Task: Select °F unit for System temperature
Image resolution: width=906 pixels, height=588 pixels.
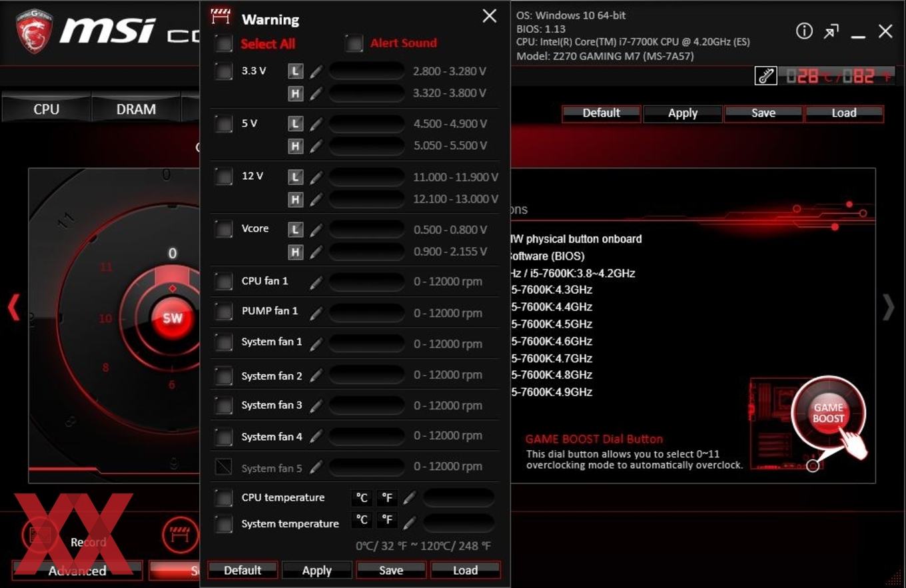Action: pyautogui.click(x=386, y=520)
